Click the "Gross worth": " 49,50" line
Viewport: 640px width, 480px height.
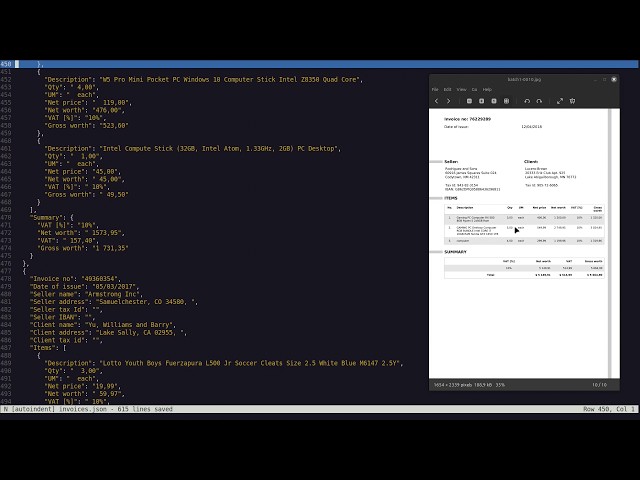pos(86,195)
